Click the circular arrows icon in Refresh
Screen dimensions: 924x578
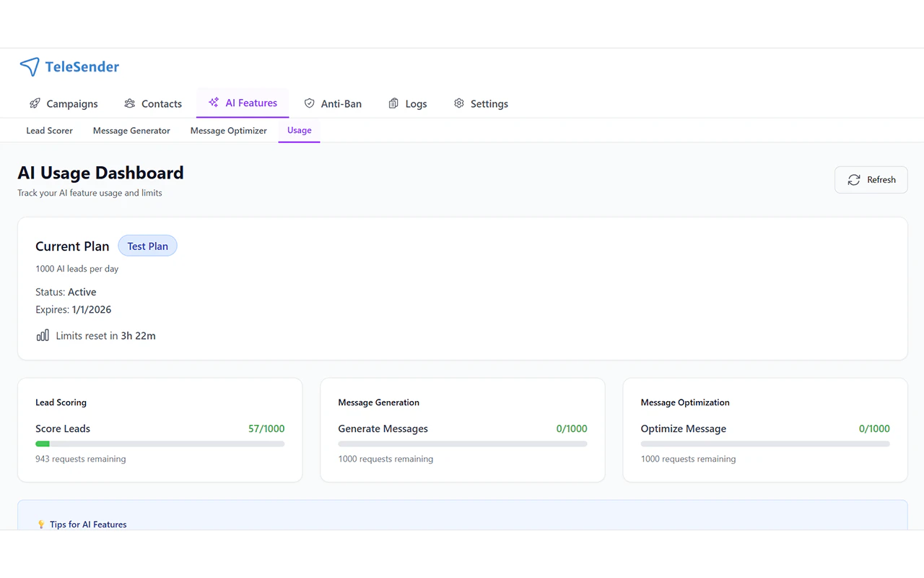click(x=854, y=180)
